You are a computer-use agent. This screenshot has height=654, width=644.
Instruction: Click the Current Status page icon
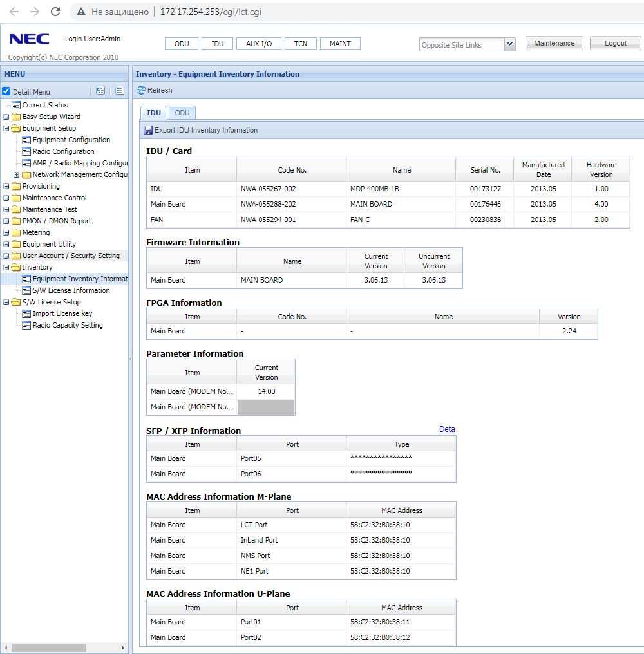[x=16, y=105]
